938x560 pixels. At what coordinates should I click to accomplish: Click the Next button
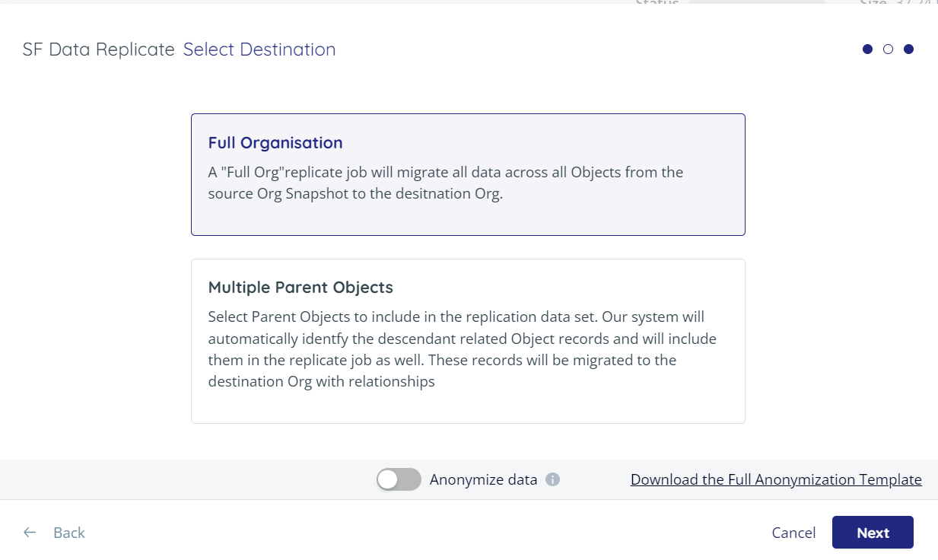point(873,533)
